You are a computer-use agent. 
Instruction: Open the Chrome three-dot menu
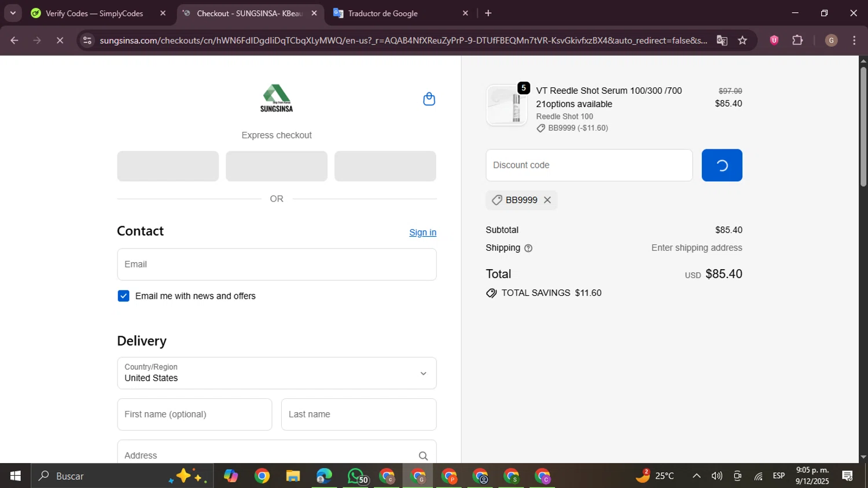pos(855,41)
